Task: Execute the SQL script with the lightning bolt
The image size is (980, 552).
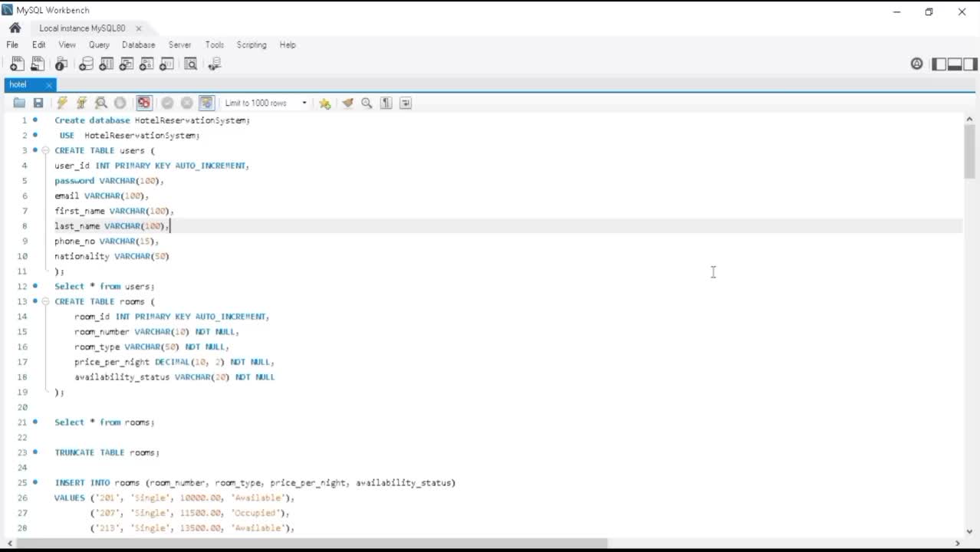Action: point(62,103)
